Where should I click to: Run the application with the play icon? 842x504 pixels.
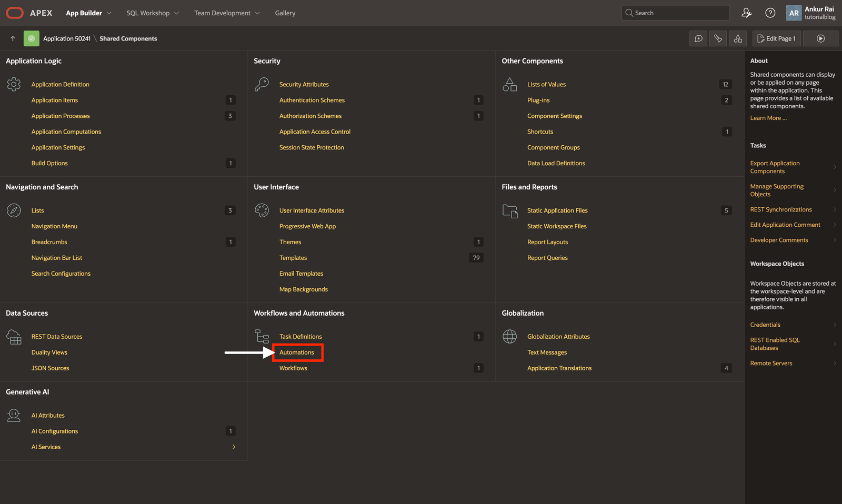click(820, 38)
